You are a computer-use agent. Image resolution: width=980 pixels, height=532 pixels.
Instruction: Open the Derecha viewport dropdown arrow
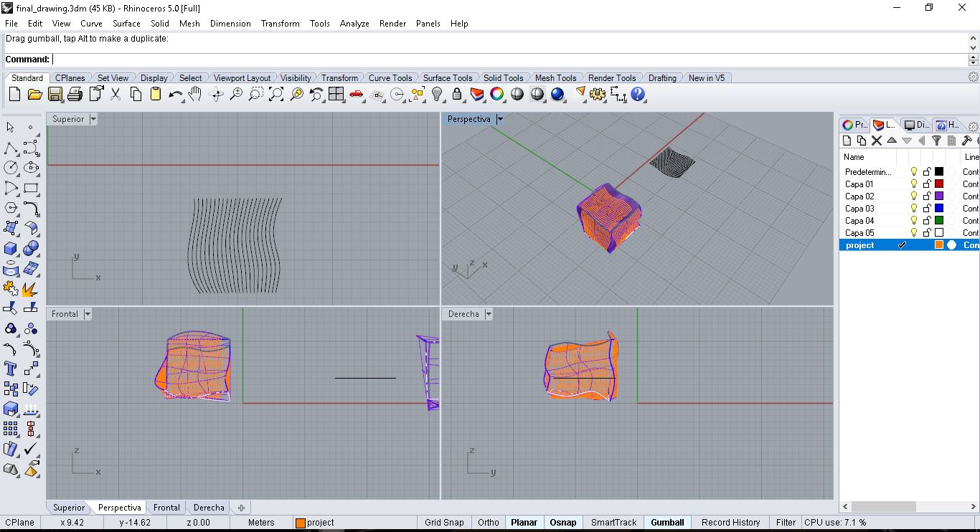pos(489,314)
